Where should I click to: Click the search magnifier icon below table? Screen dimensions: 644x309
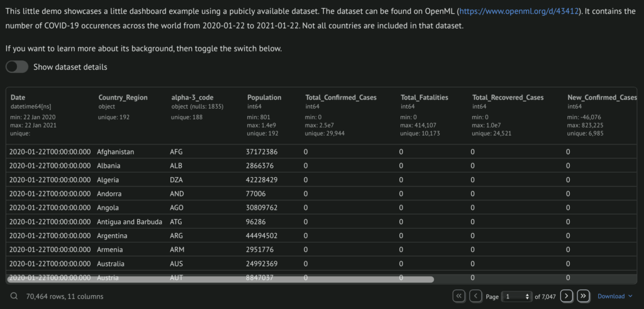tap(14, 296)
